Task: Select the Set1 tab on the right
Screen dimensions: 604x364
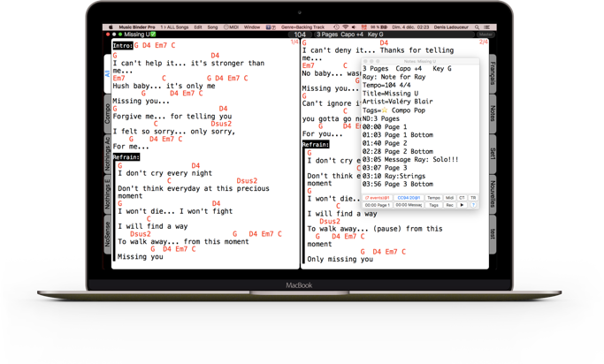Action: coord(493,154)
